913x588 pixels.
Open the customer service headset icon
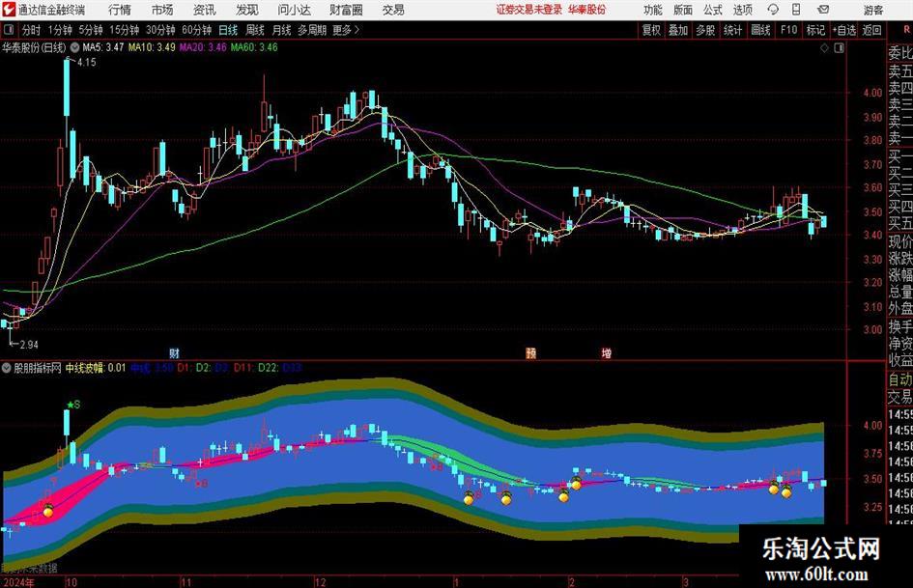pyautogui.click(x=773, y=10)
